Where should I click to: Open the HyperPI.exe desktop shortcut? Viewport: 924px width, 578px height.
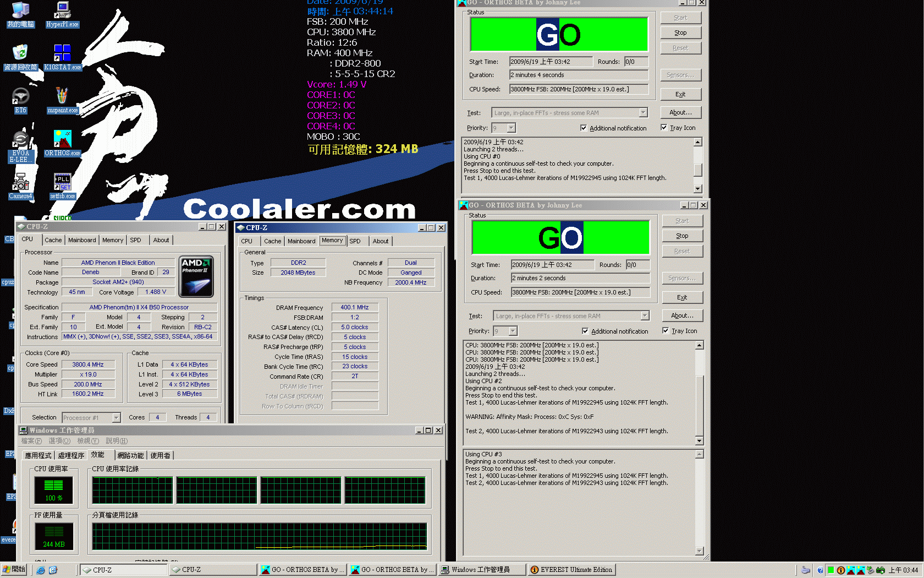tap(62, 14)
